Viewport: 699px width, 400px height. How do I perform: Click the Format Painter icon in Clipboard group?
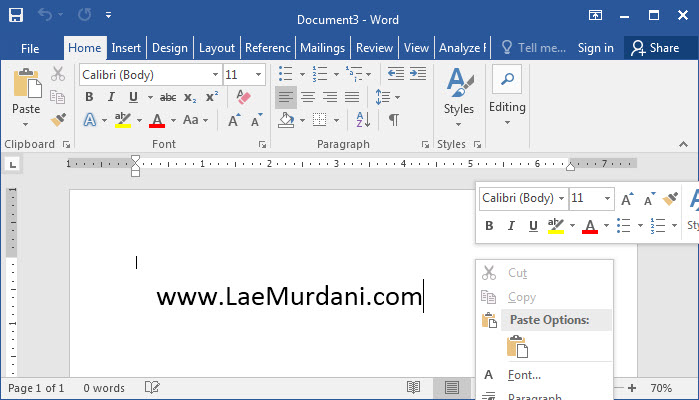click(x=58, y=120)
